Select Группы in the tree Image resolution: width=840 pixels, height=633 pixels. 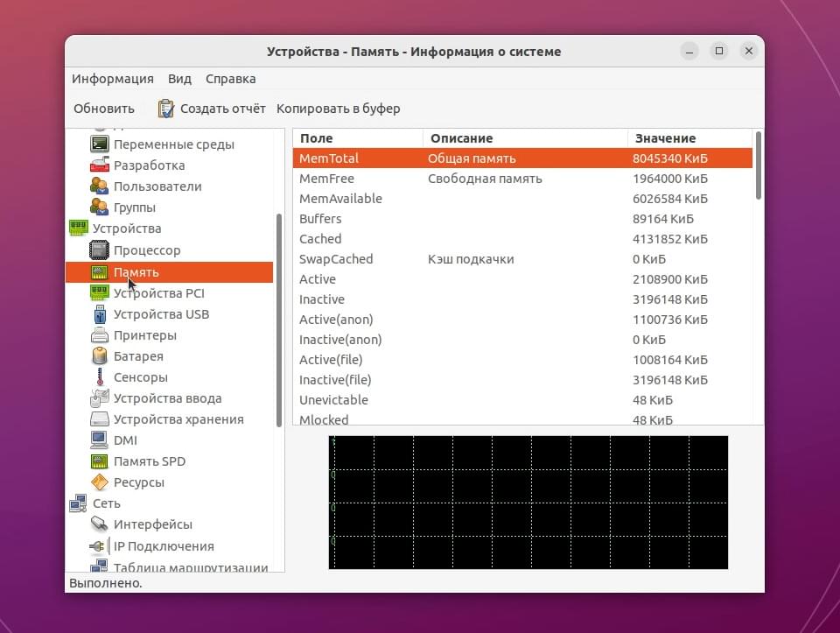click(135, 207)
